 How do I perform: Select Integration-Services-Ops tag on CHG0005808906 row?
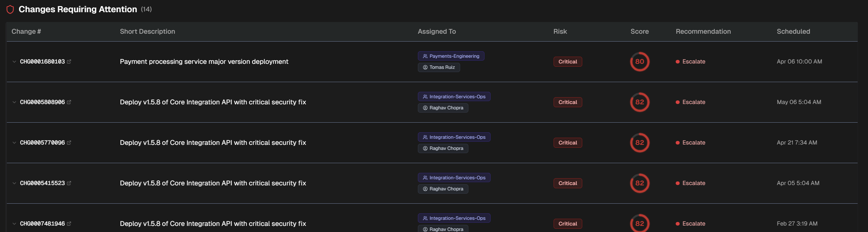[x=454, y=97]
